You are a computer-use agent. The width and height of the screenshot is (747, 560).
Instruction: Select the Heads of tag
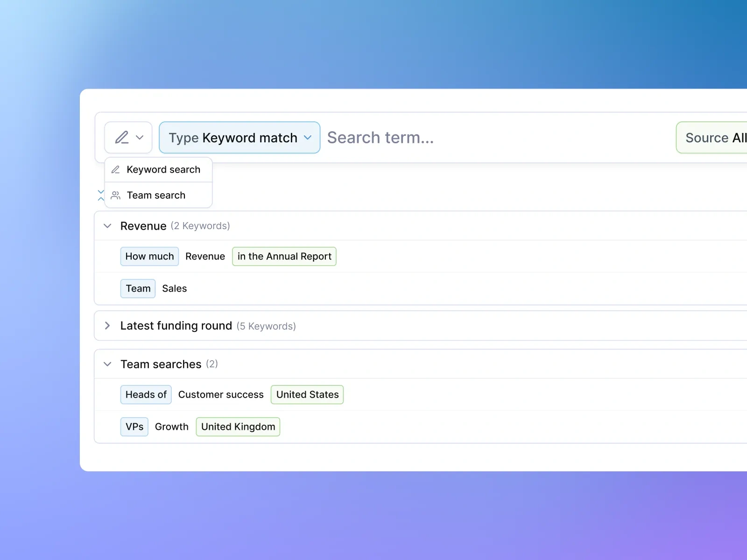coord(146,394)
